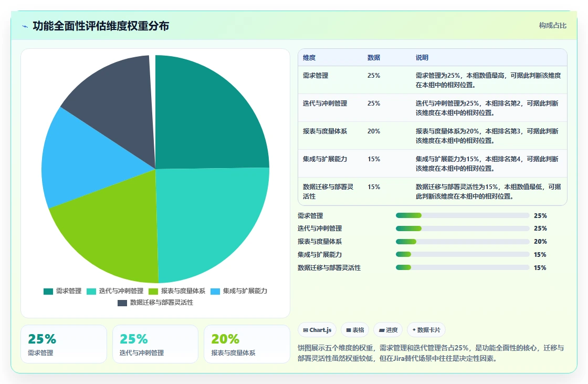This screenshot has height=384, width=588.
Task: Click the 集成与扩展能力 progress bar
Action: (463, 254)
